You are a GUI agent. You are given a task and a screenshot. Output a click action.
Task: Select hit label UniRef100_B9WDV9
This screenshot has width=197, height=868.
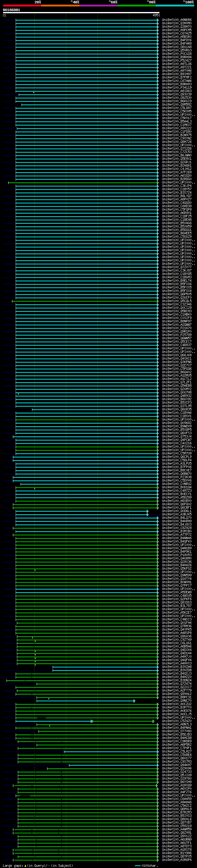click(x=177, y=426)
